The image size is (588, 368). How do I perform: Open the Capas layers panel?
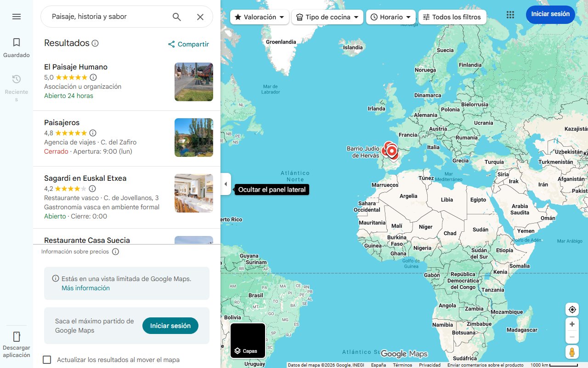point(248,340)
